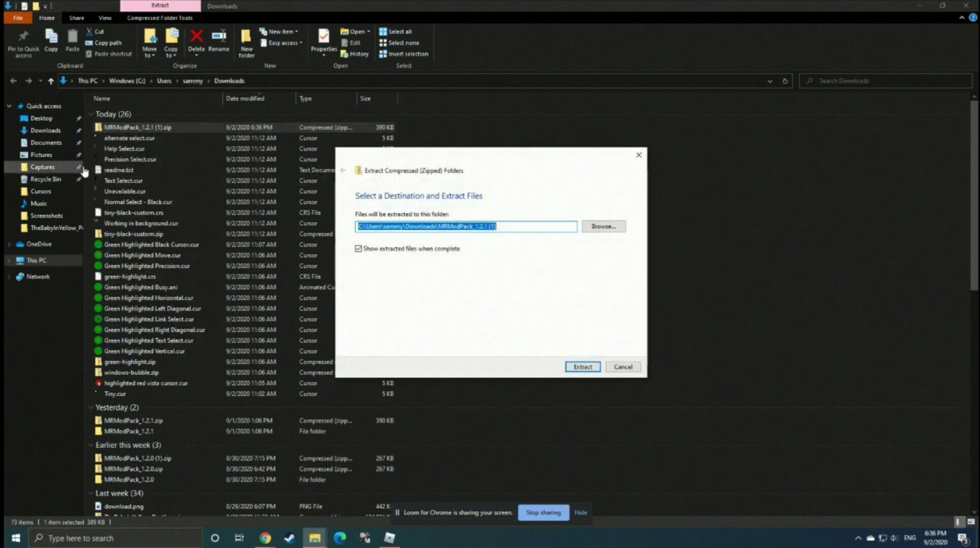The width and height of the screenshot is (980, 548).
Task: Toggle Show extracted files when complete checkbox
Action: [x=358, y=249]
